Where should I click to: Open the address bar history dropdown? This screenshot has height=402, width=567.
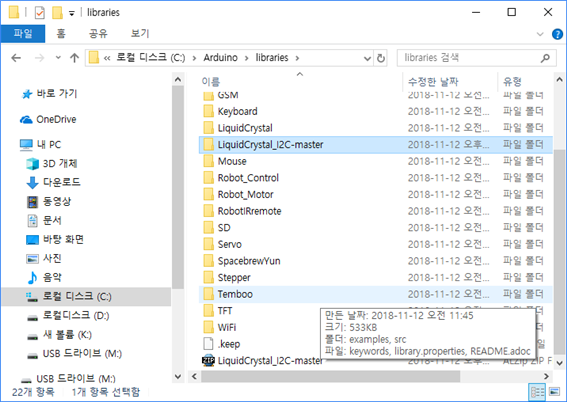tap(367, 58)
